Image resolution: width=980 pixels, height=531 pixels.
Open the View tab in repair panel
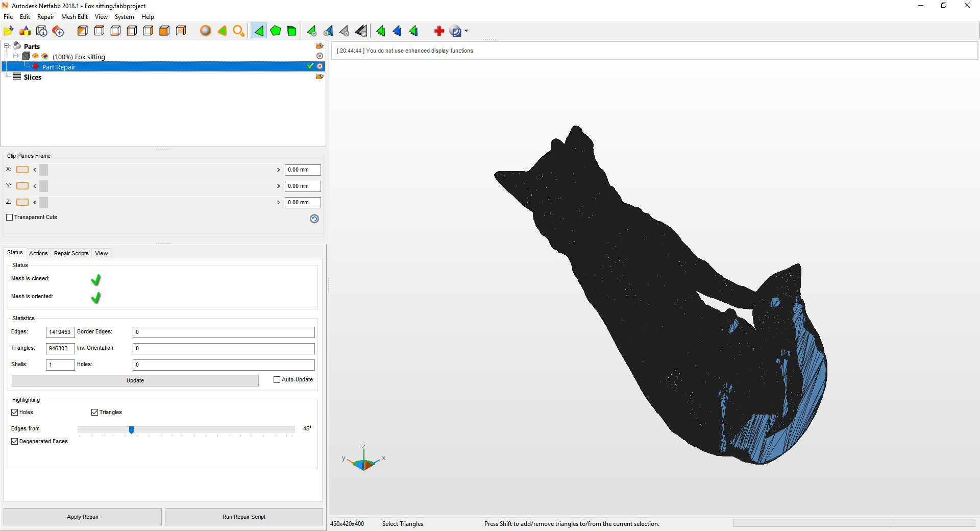point(101,253)
